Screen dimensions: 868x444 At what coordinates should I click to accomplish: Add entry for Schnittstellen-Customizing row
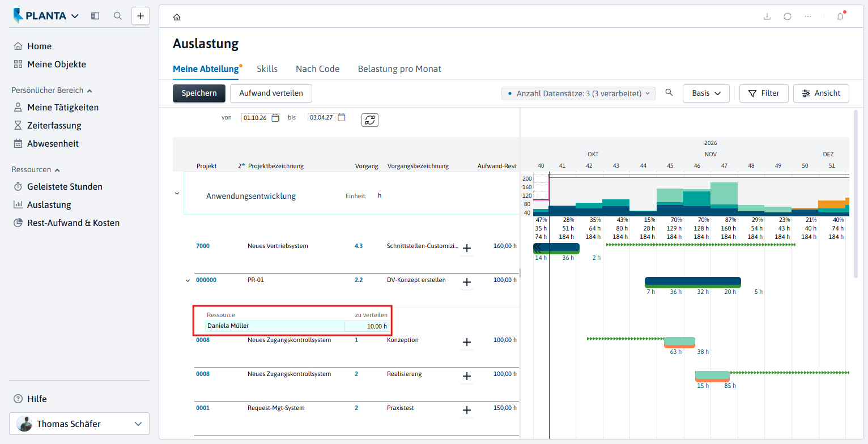coord(467,248)
